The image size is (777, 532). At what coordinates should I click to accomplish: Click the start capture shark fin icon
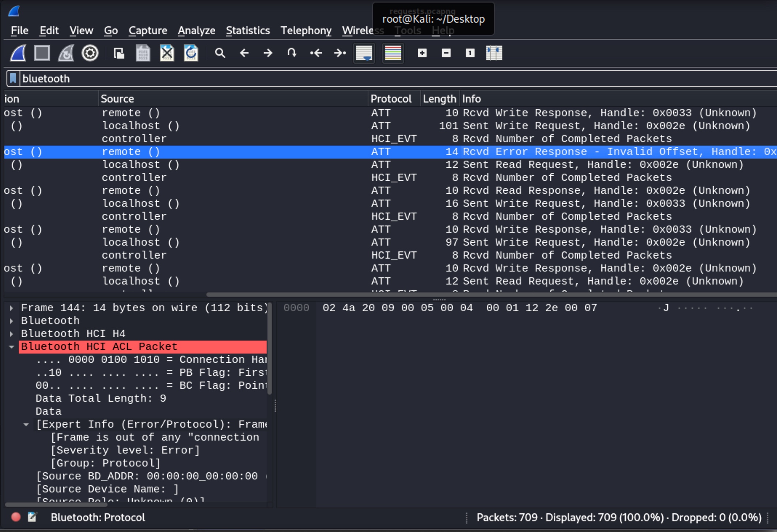(18, 53)
